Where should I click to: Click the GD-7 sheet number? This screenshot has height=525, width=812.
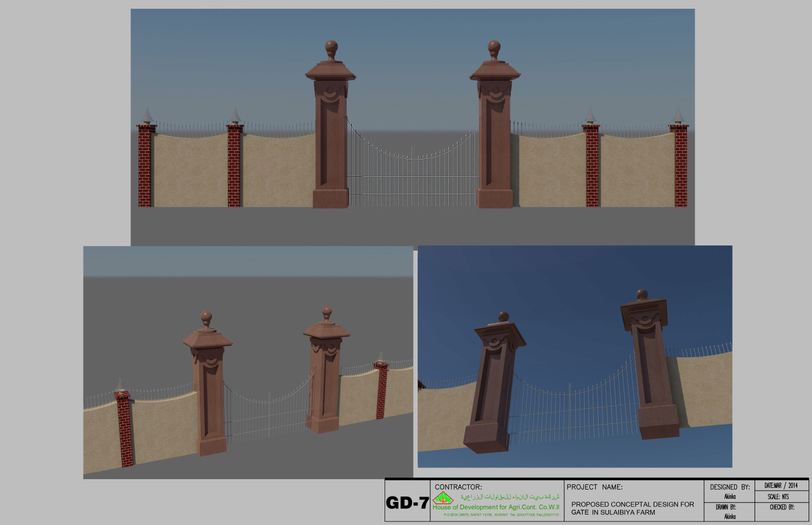[407, 503]
